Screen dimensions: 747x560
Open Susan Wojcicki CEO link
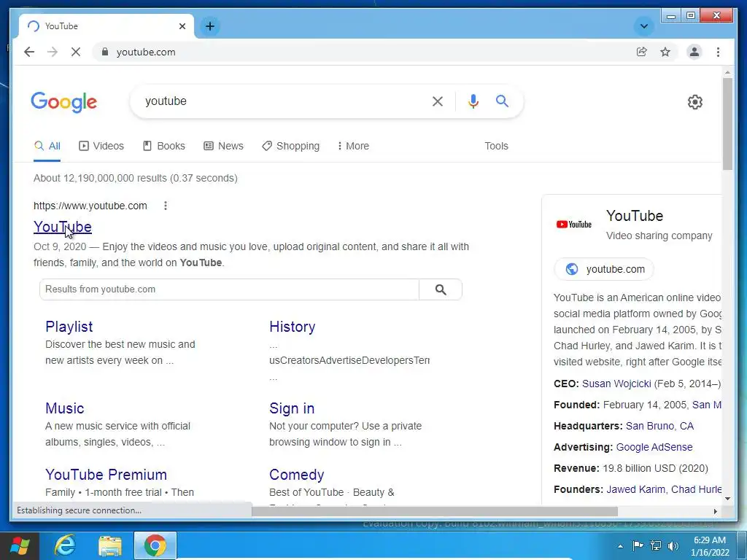coord(616,384)
